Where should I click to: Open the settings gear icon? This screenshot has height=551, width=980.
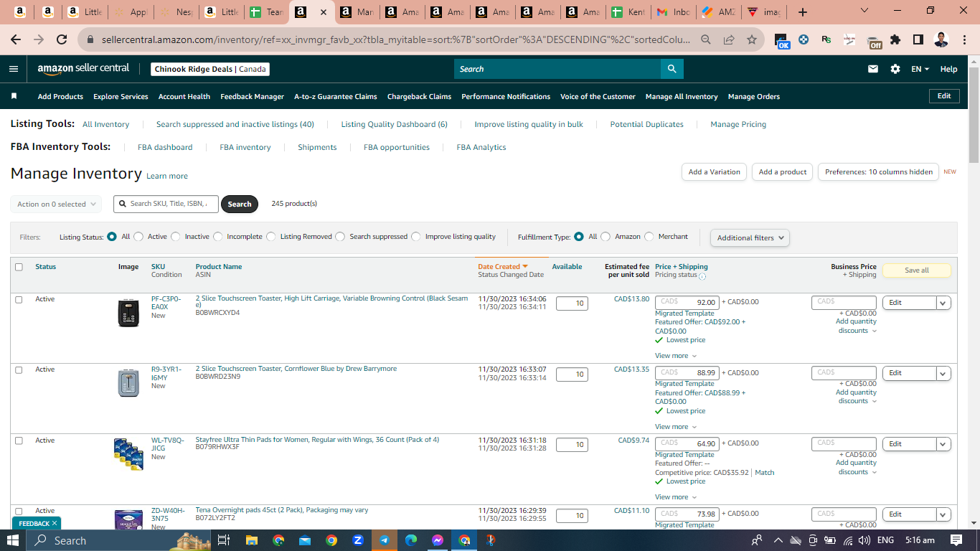point(895,69)
